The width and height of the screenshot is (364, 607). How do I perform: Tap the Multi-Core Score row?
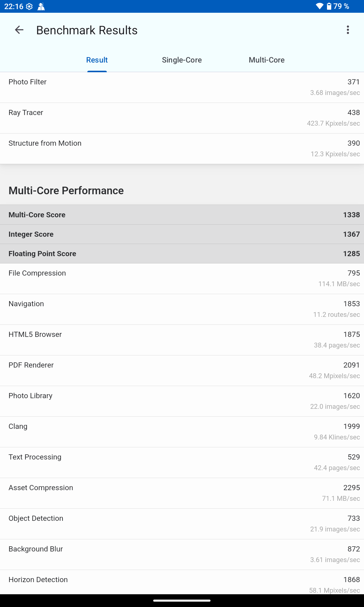point(182,215)
